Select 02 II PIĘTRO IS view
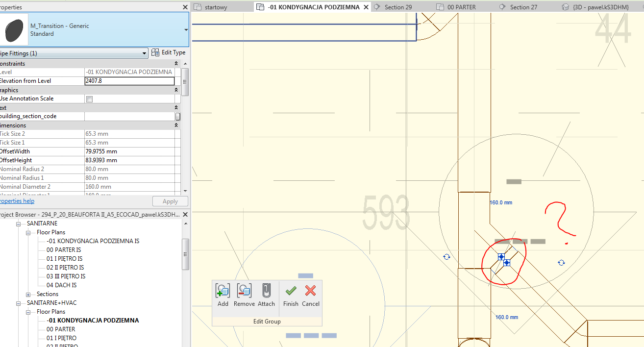The height and width of the screenshot is (347, 644). click(65, 268)
